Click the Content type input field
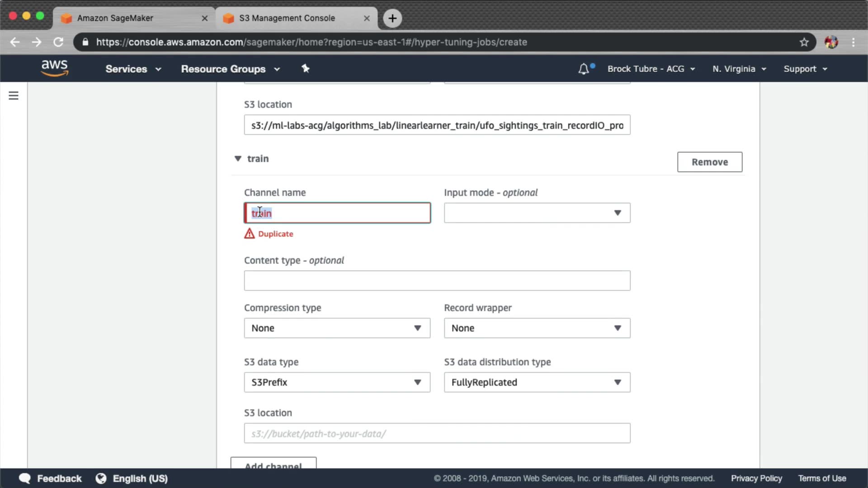 click(x=437, y=281)
